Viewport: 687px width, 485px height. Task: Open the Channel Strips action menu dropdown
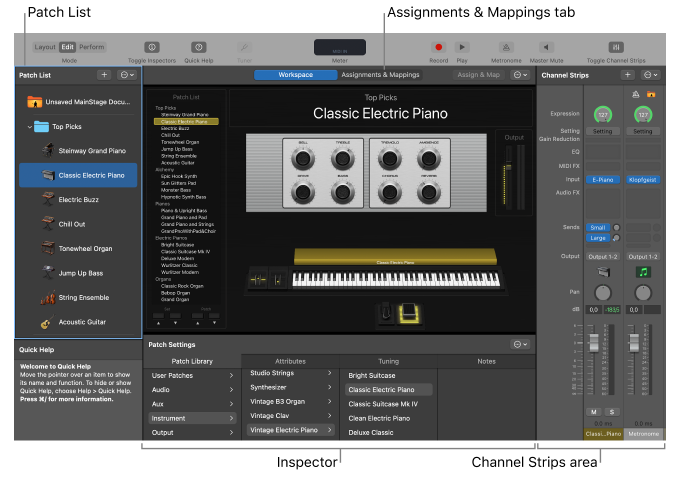point(650,75)
